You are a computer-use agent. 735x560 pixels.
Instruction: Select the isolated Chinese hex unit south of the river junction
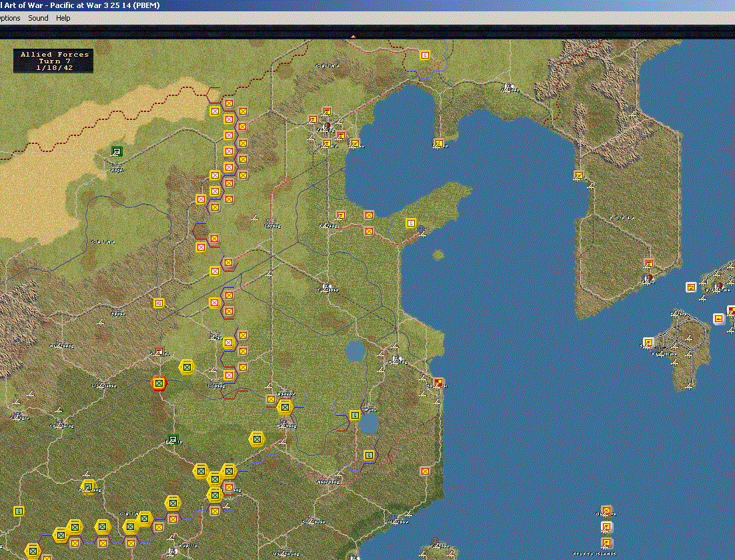click(256, 439)
